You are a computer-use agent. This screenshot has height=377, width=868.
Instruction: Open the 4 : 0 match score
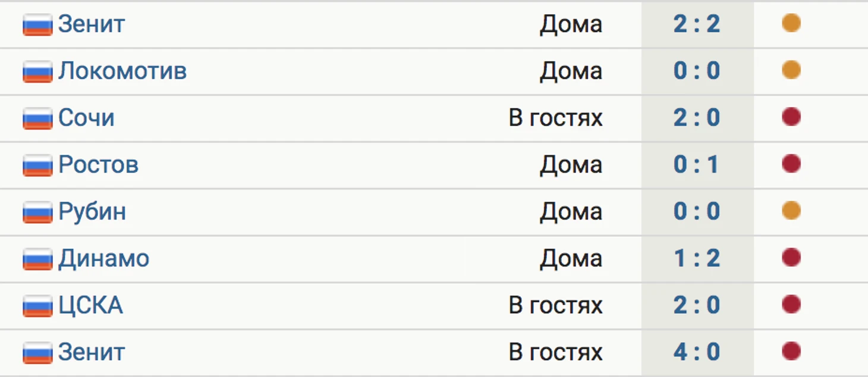pos(697,353)
